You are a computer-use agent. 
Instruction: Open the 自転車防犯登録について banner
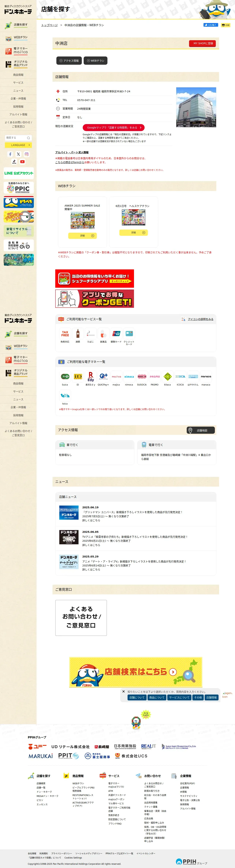pos(19,245)
